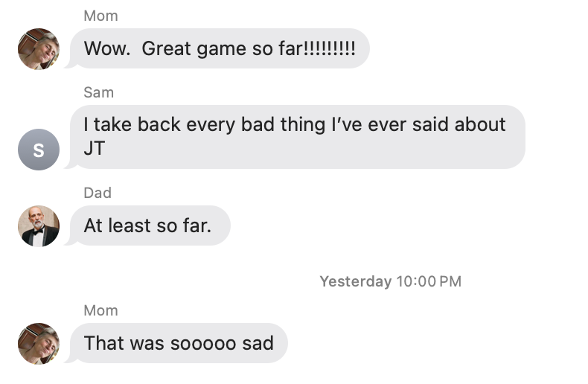Click the "Sam" sender name label
The width and height of the screenshot is (588, 384).
pos(99,92)
